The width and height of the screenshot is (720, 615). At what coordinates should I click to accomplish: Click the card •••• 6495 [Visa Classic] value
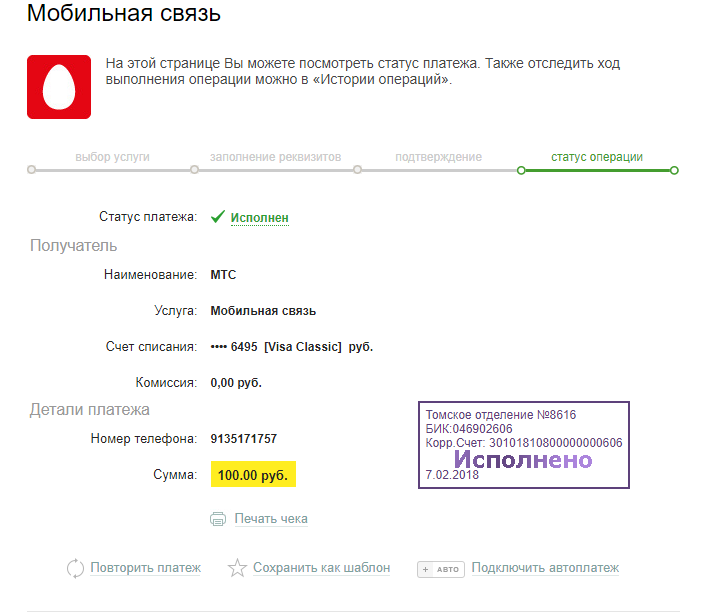tap(292, 347)
